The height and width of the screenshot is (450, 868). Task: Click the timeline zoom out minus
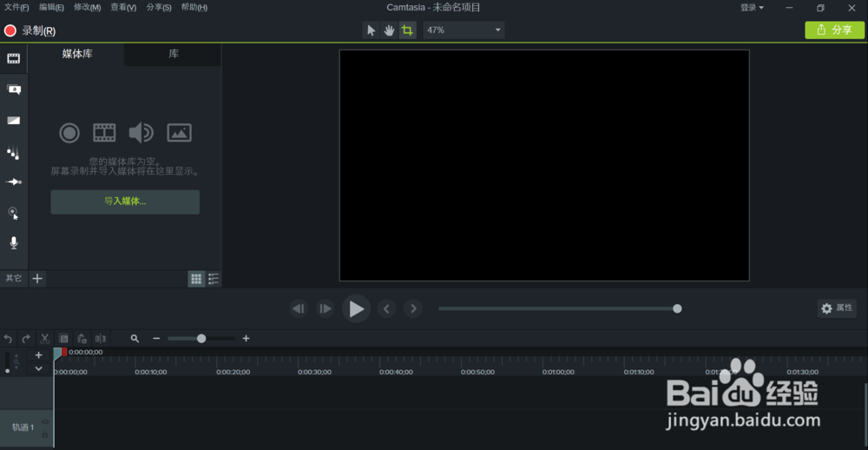point(156,339)
